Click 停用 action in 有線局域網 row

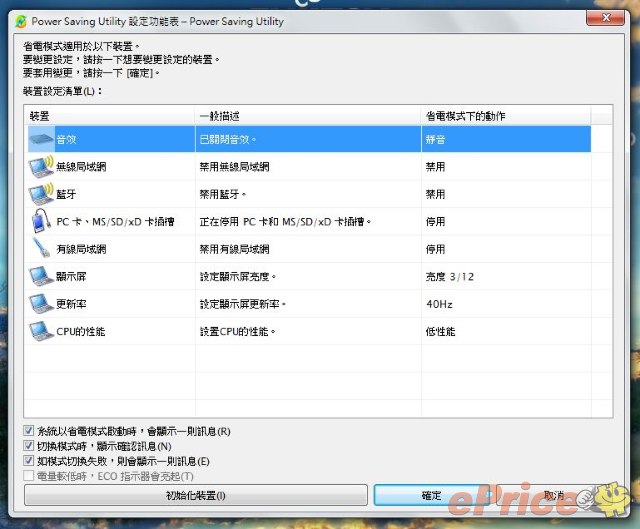[435, 249]
